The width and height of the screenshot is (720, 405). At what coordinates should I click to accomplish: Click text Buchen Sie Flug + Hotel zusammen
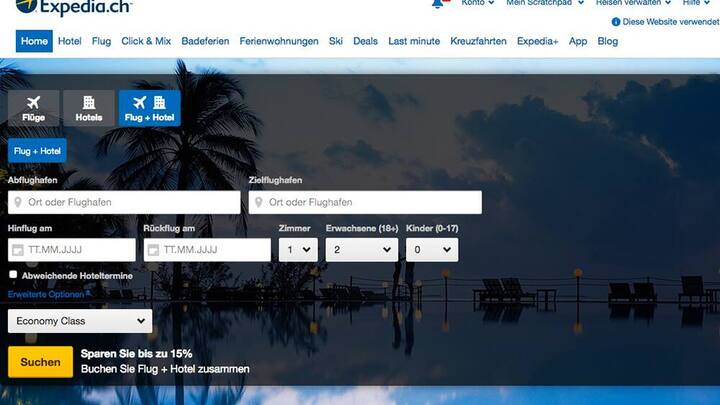coord(165,369)
